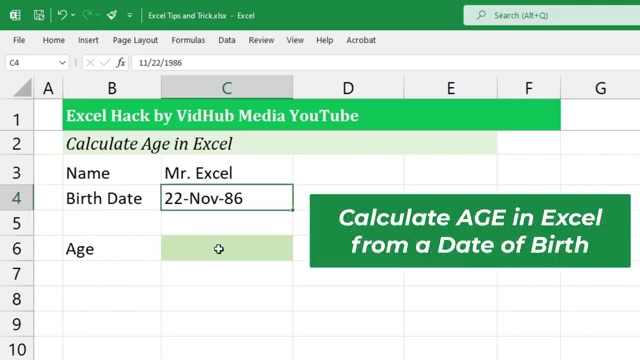Screen dimensions: 640x360
Task: Select the green Age result cell C6
Action: [x=227, y=248]
